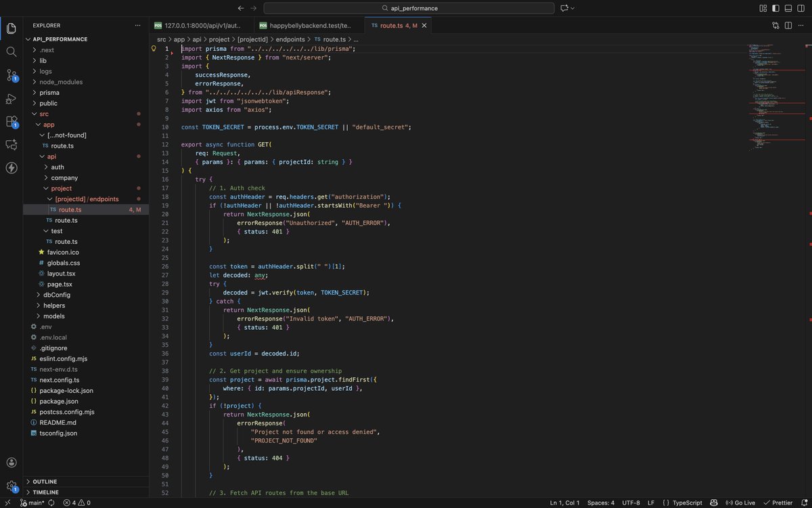This screenshot has height=508, width=812.
Task: Open the Extensions view
Action: pos(11,123)
